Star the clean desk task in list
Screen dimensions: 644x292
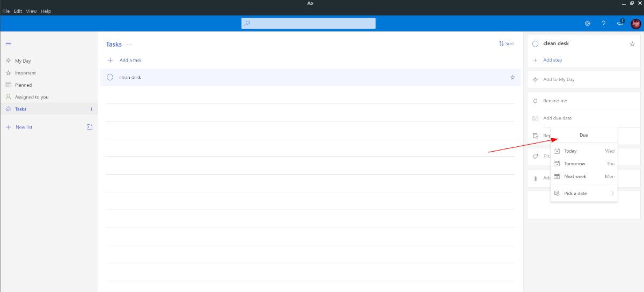point(512,77)
